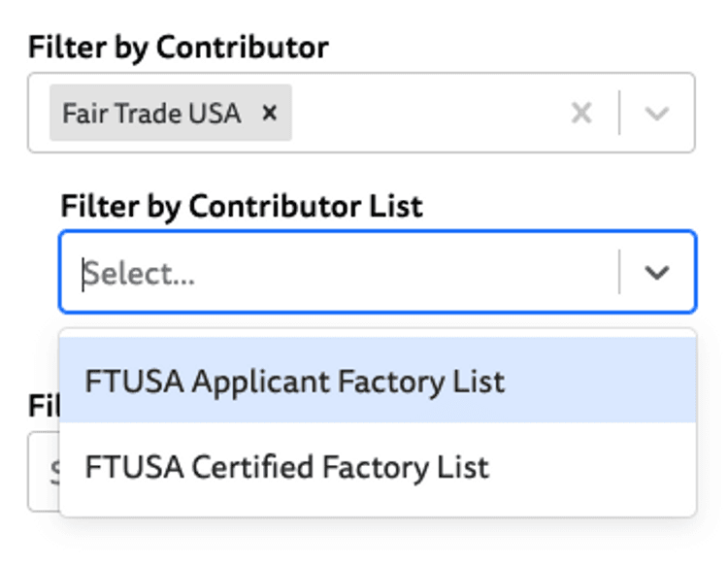The height and width of the screenshot is (567, 728).
Task: Click the empty right area of the Certified Factory row
Action: tap(592, 466)
